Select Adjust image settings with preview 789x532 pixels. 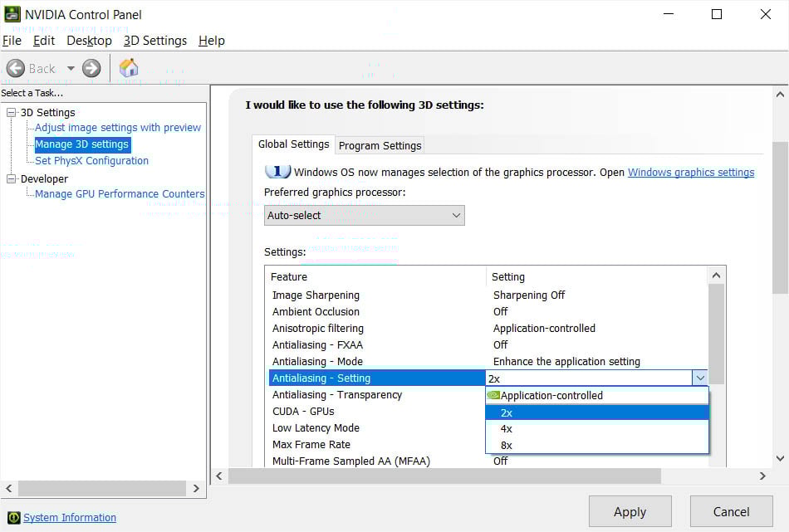(117, 127)
